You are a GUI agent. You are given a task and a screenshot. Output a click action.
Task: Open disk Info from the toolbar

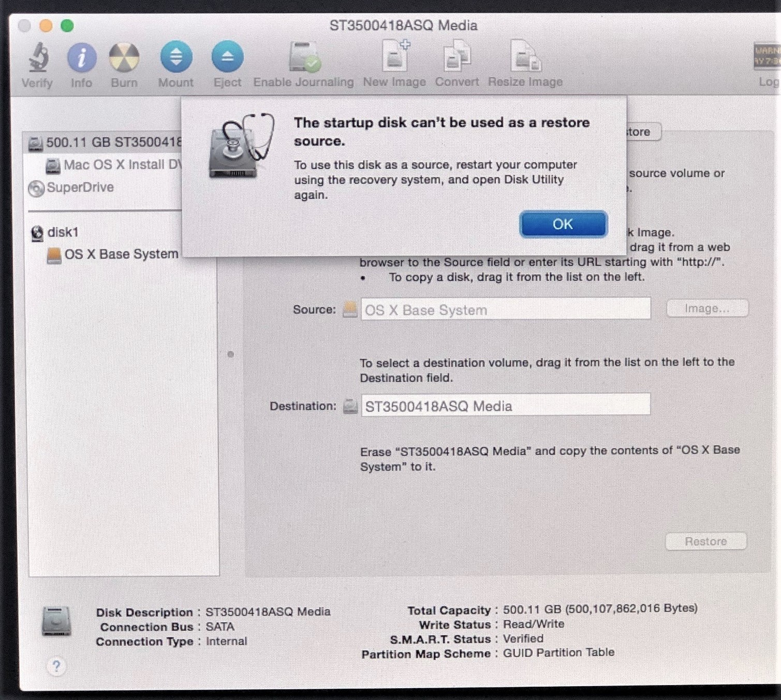(81, 57)
